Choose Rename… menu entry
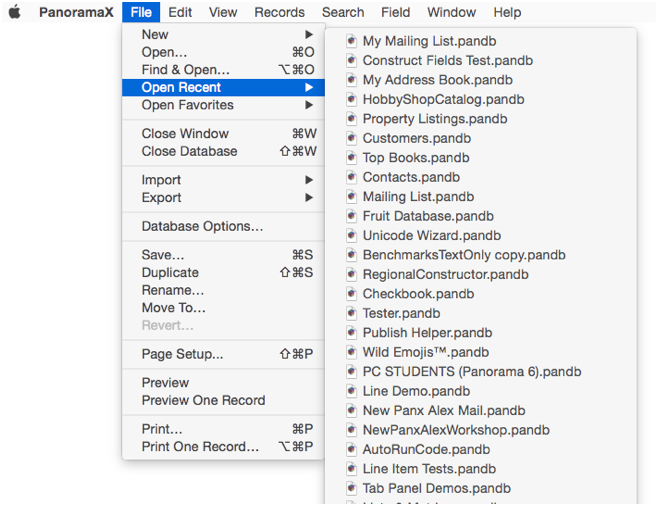The height and width of the screenshot is (506, 658). (x=223, y=290)
